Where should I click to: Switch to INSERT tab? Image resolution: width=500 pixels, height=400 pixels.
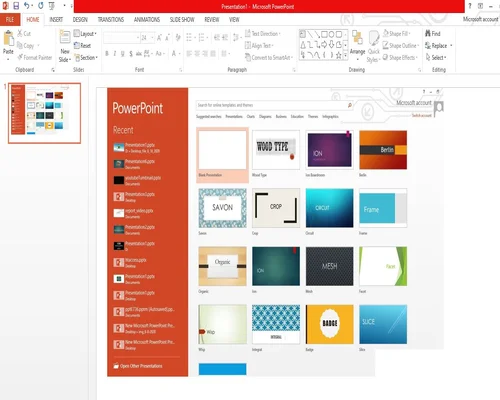pos(56,19)
